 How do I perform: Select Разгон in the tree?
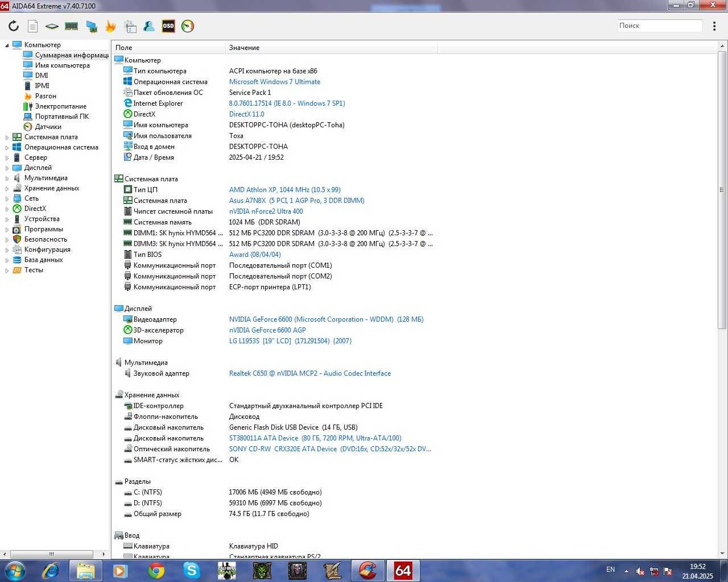[45, 96]
